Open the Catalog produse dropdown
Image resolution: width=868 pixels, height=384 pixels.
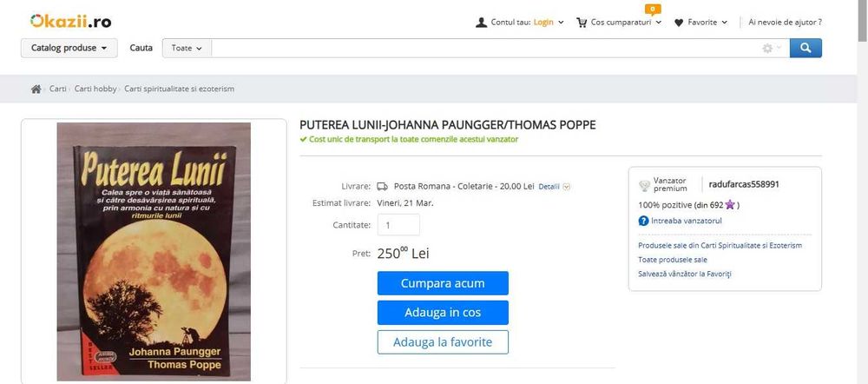point(69,48)
